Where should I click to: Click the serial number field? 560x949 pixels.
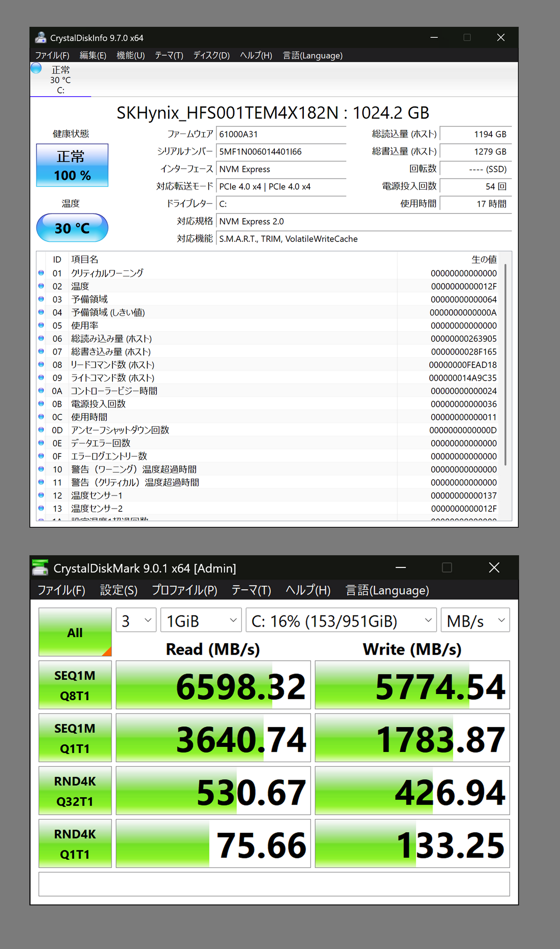(x=281, y=152)
